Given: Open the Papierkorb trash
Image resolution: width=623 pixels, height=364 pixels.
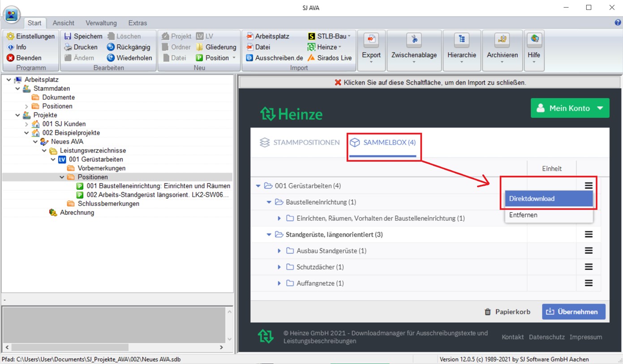Looking at the screenshot, I should 507,312.
